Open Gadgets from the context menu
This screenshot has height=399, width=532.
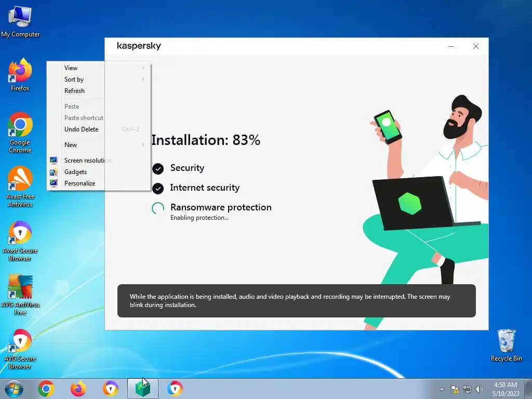[x=99, y=171]
